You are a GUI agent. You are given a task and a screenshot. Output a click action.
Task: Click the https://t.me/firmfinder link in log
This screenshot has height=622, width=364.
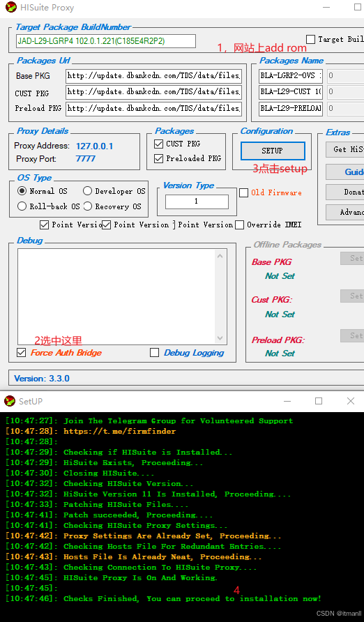[119, 431]
